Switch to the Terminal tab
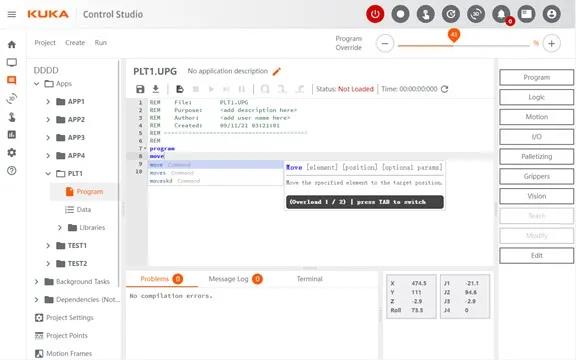This screenshot has height=360, width=576. click(x=310, y=279)
